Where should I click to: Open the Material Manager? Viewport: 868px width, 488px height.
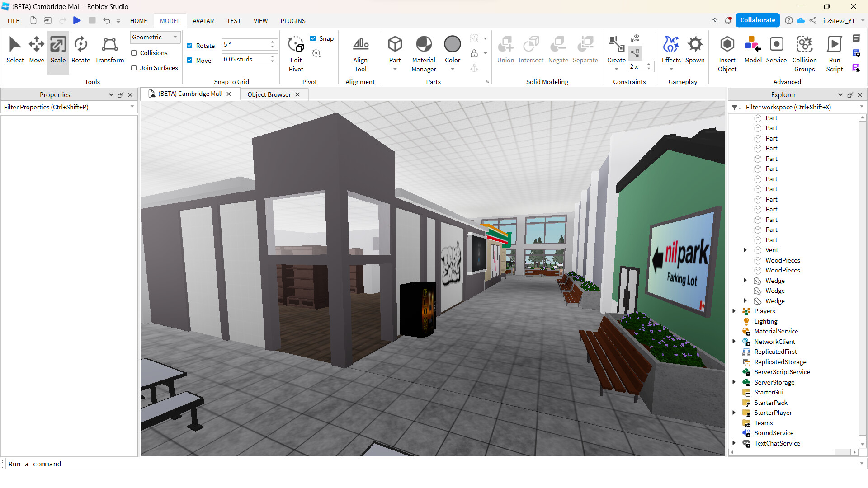coord(424,53)
